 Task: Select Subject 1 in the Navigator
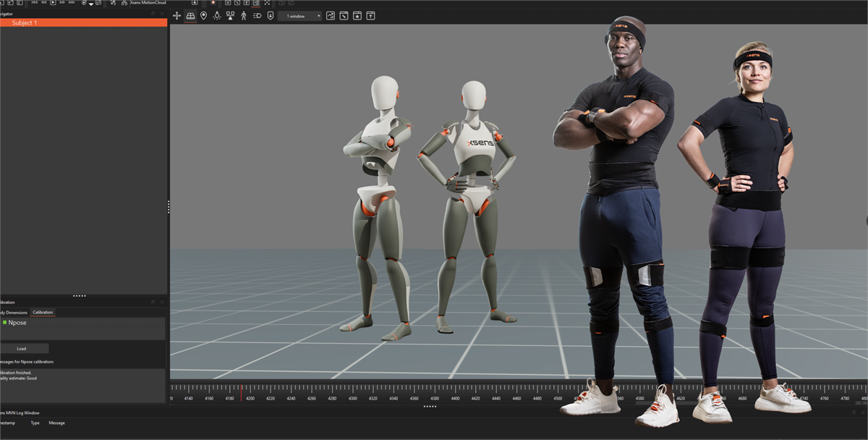[83, 23]
